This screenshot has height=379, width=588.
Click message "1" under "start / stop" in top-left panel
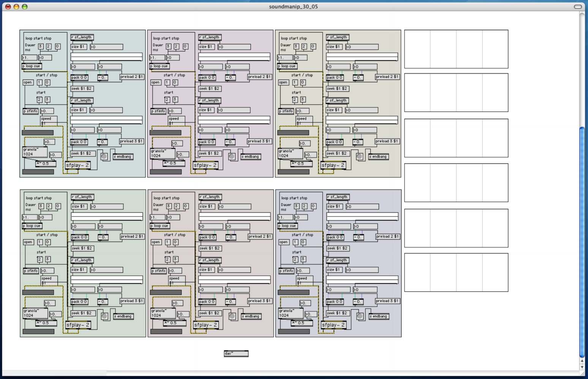click(x=39, y=82)
